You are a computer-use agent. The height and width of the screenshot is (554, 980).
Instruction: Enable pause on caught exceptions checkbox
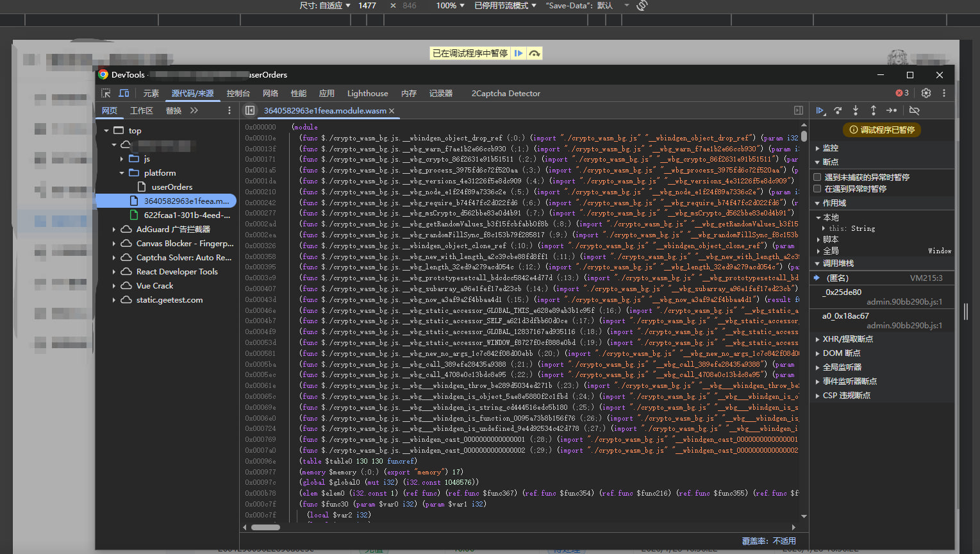[817, 189]
